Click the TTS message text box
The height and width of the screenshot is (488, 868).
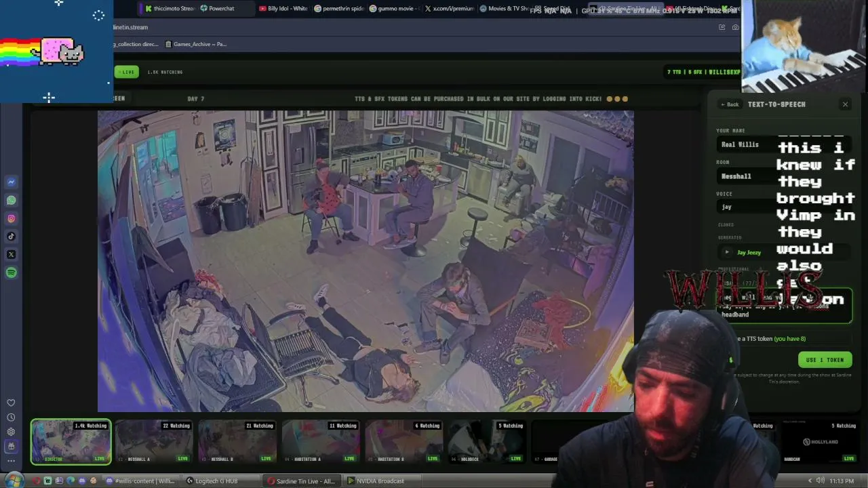[x=784, y=305]
